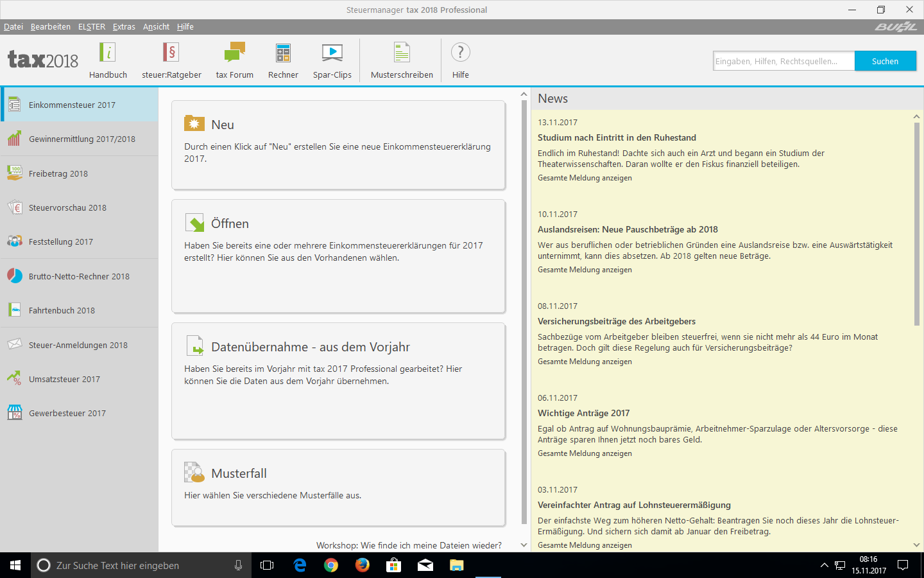Click the tax2018 logo
Screen dimensions: 924x578
click(43, 60)
